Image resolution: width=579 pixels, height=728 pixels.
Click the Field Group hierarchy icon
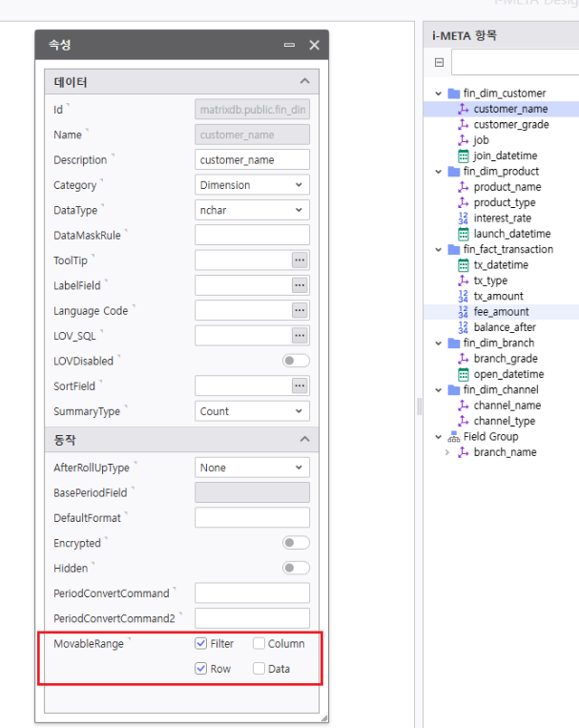[454, 436]
